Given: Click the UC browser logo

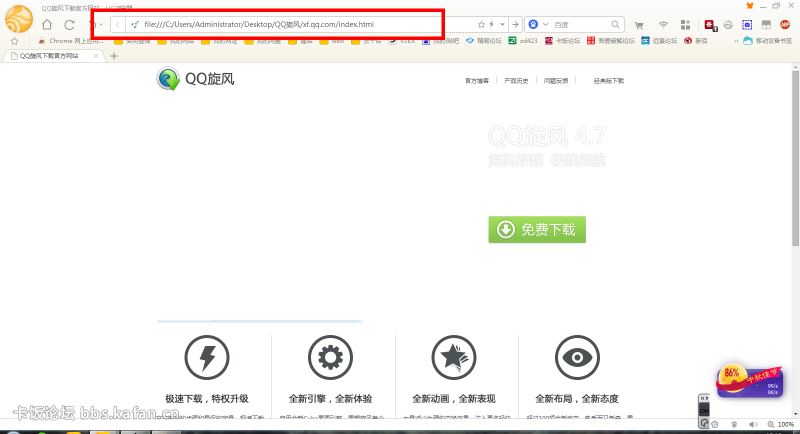Looking at the screenshot, I should pos(19,19).
